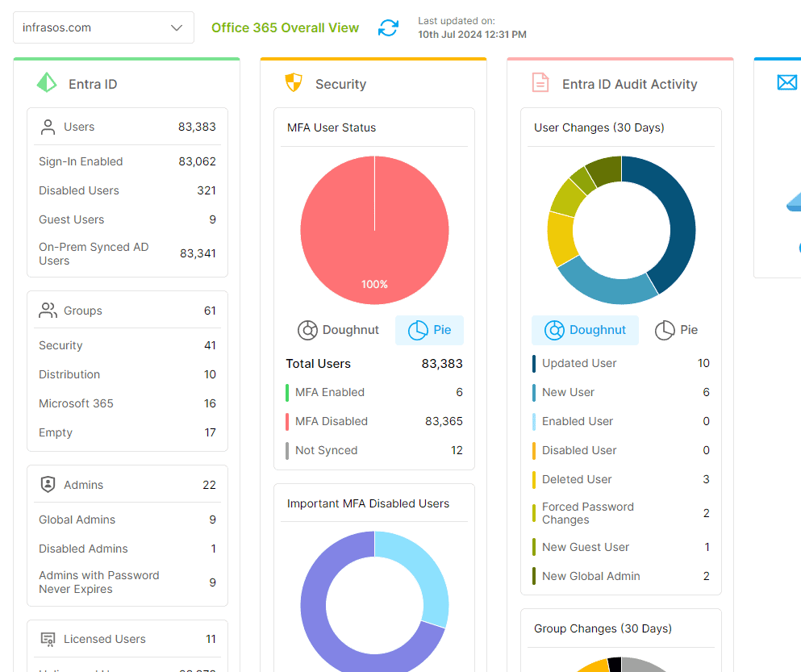The image size is (801, 672).
Task: Click the MFA Disabled legend entry
Action: (332, 421)
